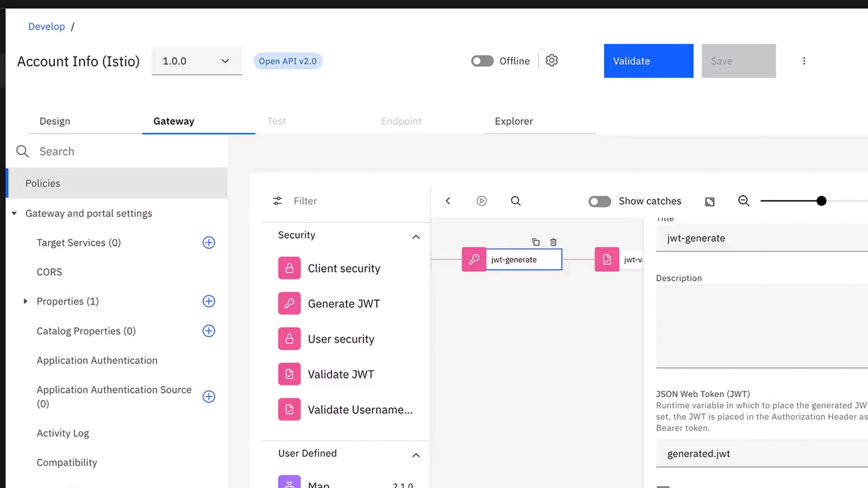Collapse the Security policies section

coord(415,237)
